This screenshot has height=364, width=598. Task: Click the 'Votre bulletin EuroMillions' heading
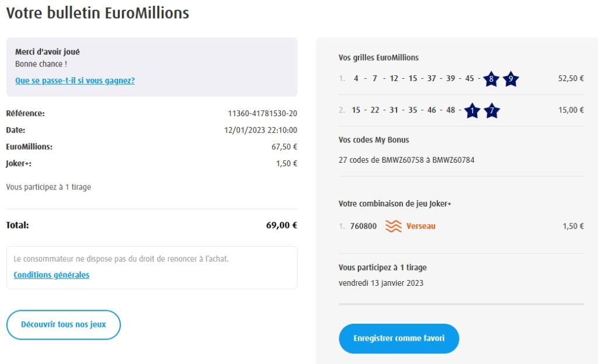point(98,13)
